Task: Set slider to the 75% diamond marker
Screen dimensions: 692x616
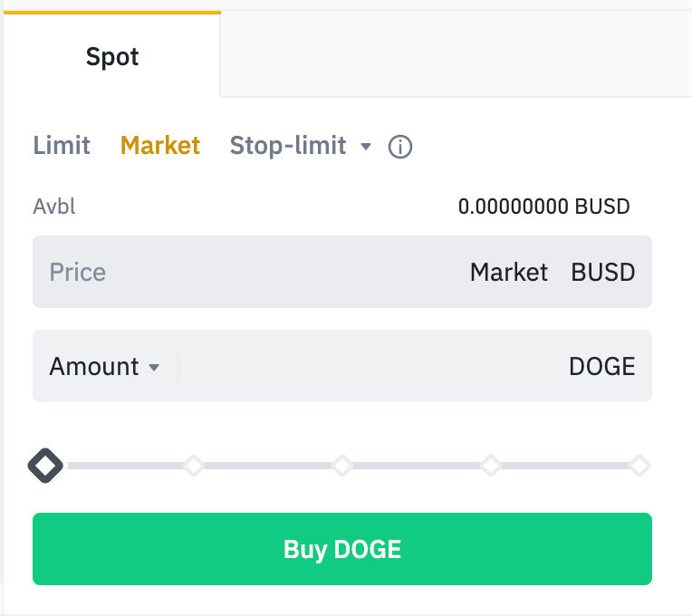Action: (x=491, y=466)
